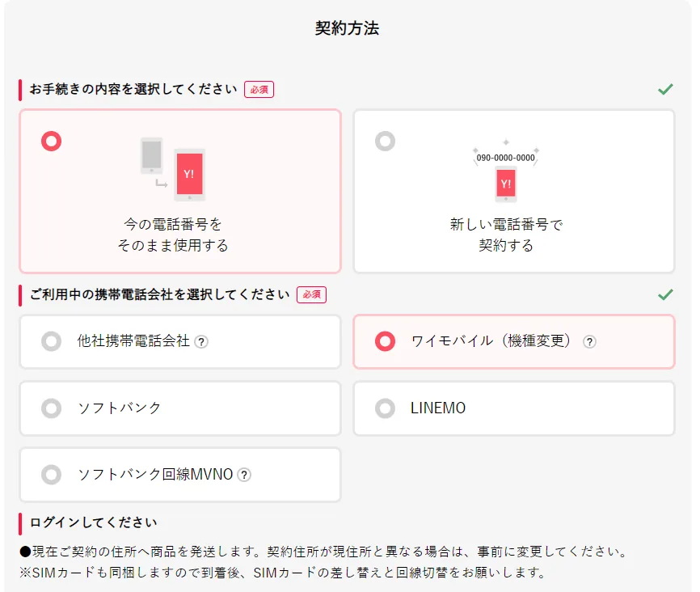
Task: Choose 他社携帯電話会社 radio option
Action: point(52,342)
